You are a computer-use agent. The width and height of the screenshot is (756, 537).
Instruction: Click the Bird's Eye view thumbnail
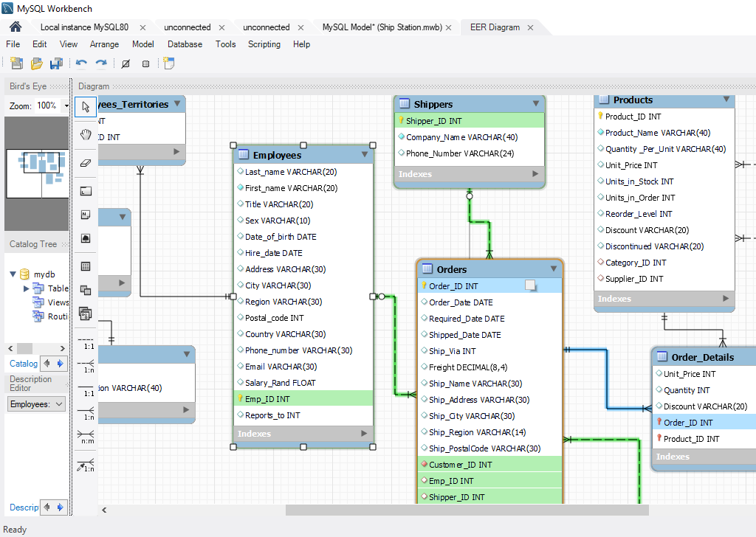tap(37, 173)
